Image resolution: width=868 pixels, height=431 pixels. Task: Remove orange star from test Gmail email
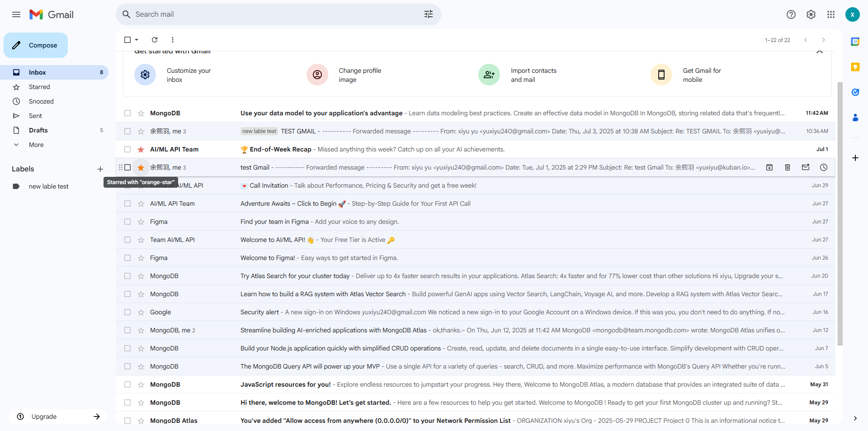(x=141, y=167)
